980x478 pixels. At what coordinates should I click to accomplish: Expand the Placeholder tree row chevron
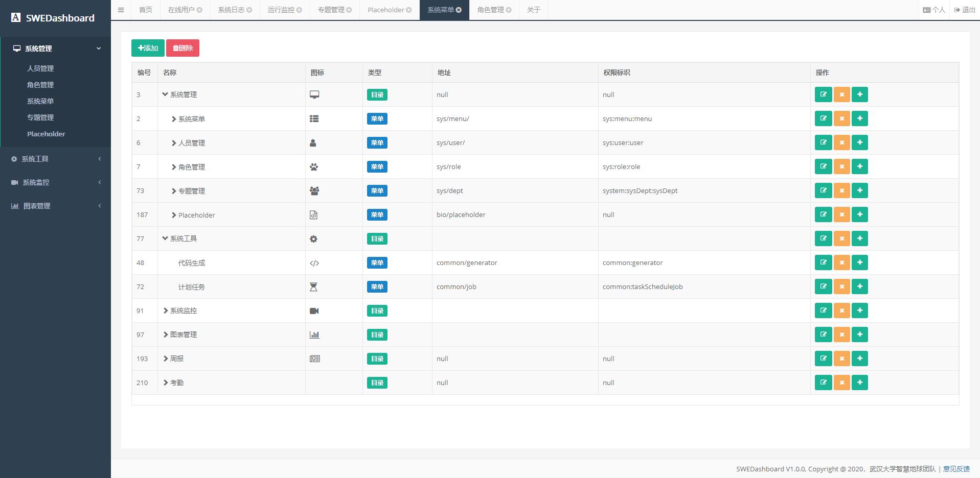click(174, 215)
